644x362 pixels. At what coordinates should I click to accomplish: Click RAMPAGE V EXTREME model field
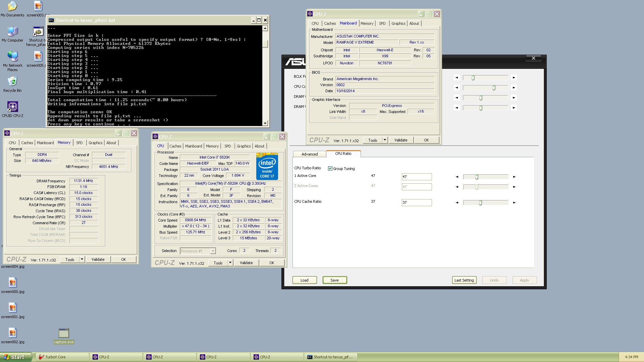click(367, 42)
